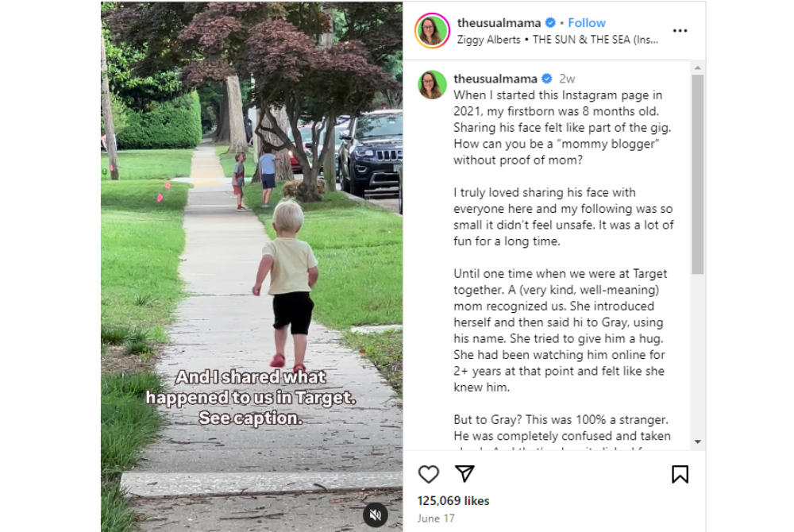
Task: Click the caption author profile picture
Action: point(432,84)
